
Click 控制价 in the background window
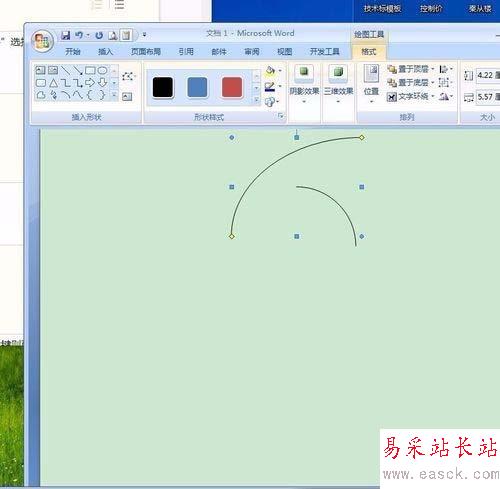coord(431,9)
